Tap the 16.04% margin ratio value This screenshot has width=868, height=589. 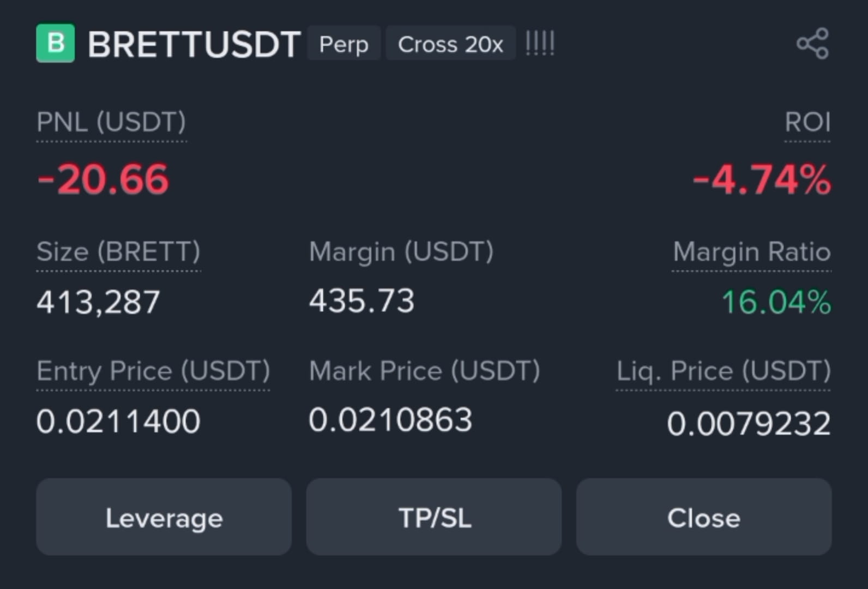click(x=776, y=302)
